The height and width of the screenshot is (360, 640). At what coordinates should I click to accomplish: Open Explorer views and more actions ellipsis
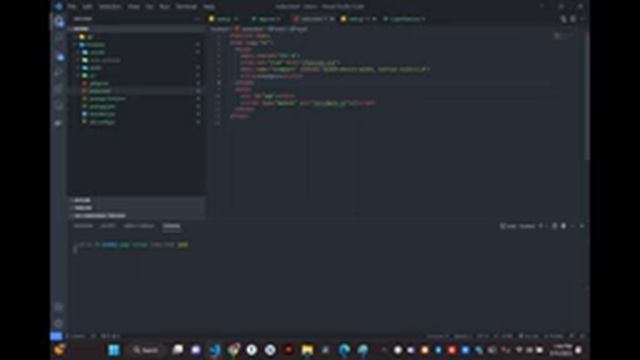coord(197,19)
